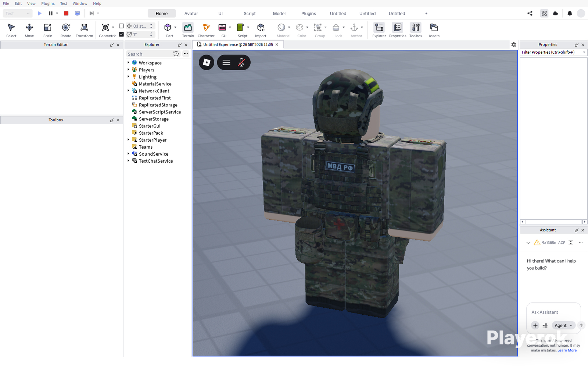This screenshot has width=588, height=368.
Task: Activate the Move tool
Action: pos(29,30)
